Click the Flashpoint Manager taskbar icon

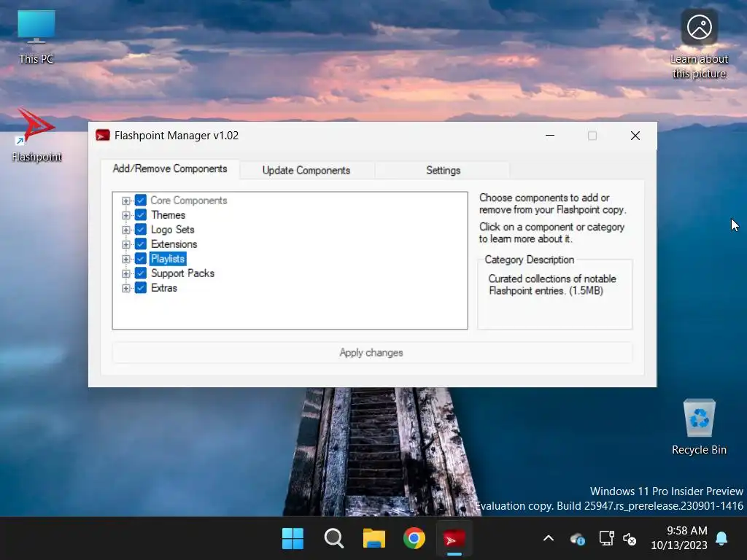coord(454,539)
